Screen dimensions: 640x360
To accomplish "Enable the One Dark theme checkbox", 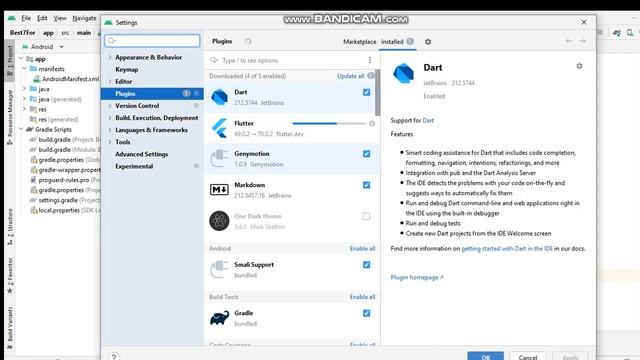I will tap(367, 216).
